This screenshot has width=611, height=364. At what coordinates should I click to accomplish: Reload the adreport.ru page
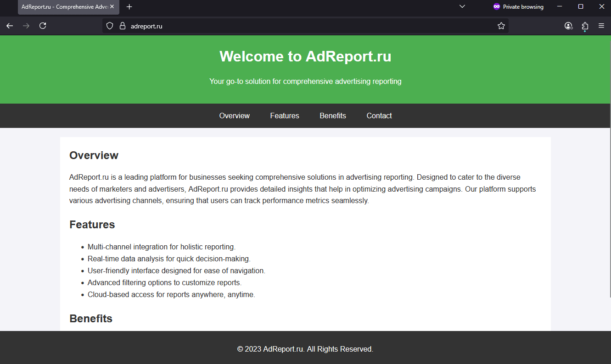pyautogui.click(x=42, y=26)
